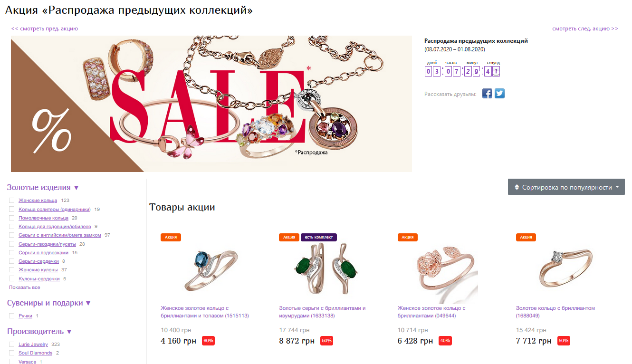
Task: Click the 50% badge next to 7 712 грн
Action: coord(564,341)
